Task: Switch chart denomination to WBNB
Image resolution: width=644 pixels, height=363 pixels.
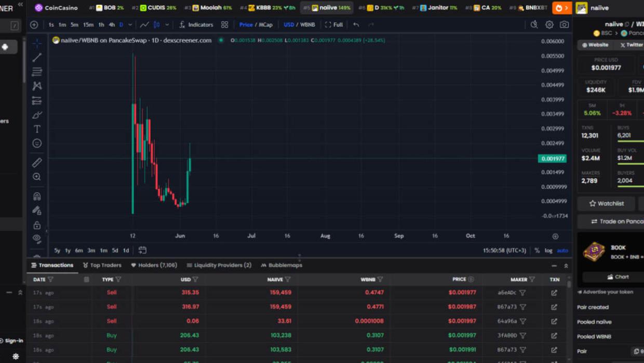Action: (307, 24)
